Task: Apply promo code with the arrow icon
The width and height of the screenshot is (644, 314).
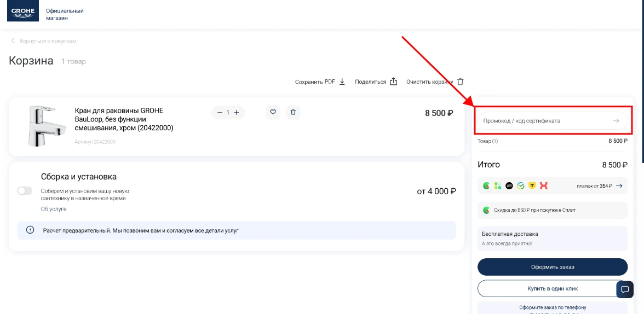Action: pos(616,121)
